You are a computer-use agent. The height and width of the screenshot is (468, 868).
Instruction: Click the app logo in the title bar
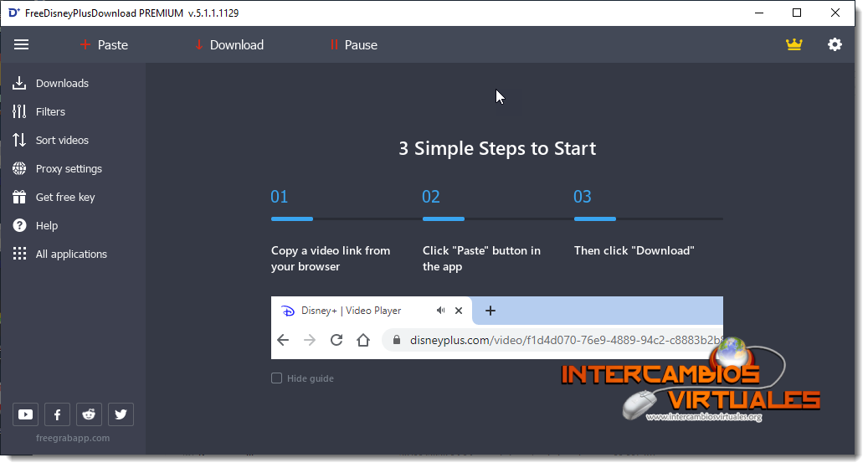14,13
